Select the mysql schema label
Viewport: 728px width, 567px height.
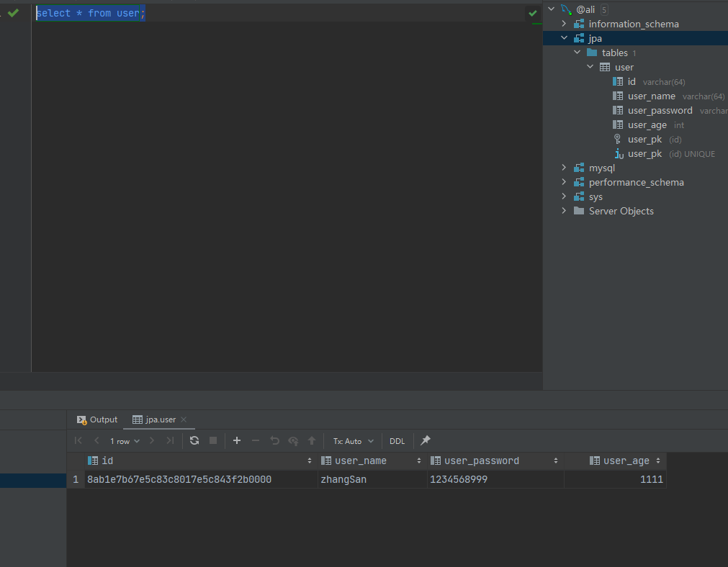[602, 168]
